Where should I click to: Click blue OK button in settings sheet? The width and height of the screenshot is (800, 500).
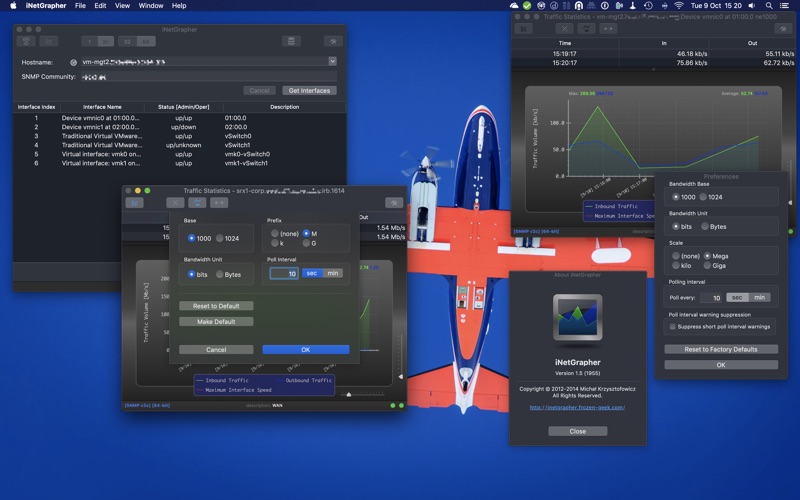coord(306,349)
